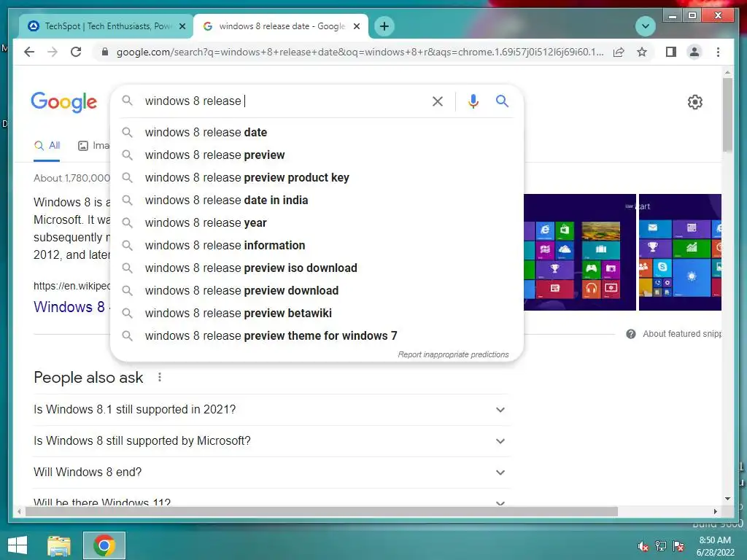Expand Is Windows 8.1 still supported in 2021?
The image size is (747, 560).
coord(271,410)
